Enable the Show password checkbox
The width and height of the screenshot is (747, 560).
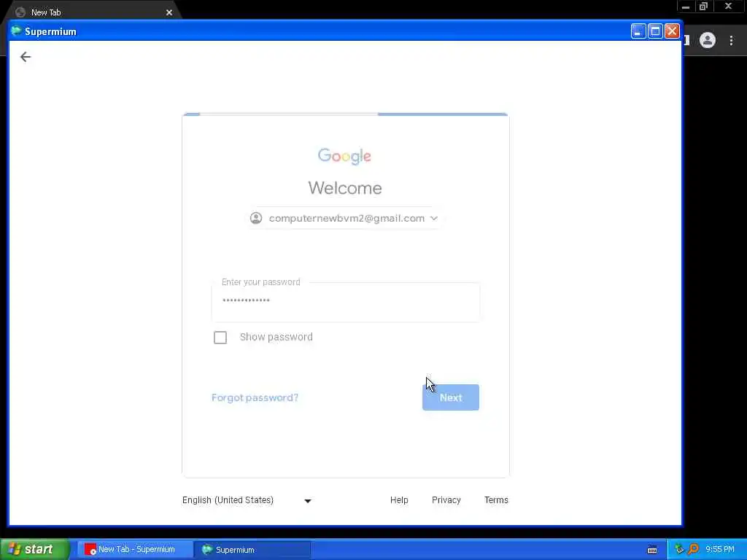(220, 338)
